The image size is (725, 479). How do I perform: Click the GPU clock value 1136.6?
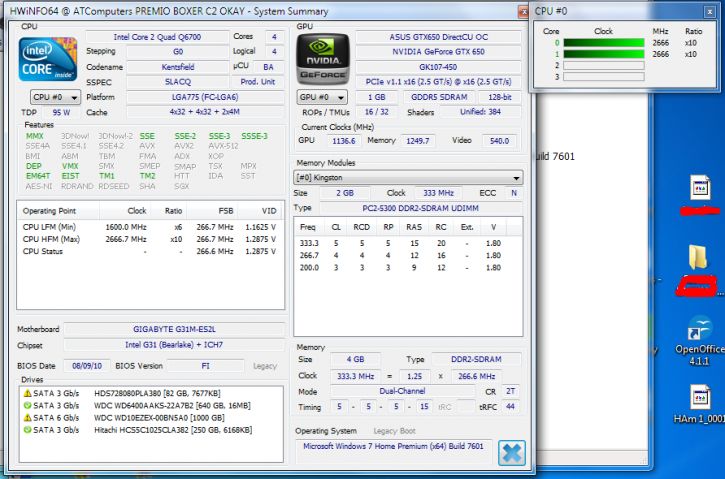344,141
